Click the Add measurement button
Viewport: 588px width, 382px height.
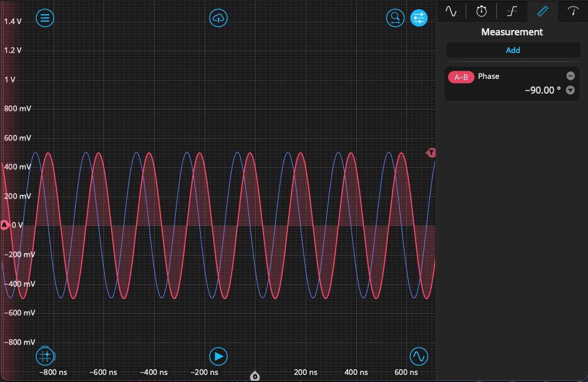click(x=513, y=50)
